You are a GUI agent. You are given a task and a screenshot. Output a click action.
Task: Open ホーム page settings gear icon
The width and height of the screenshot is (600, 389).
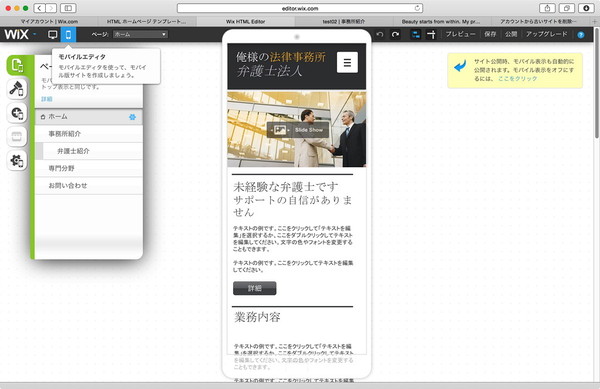(132, 117)
